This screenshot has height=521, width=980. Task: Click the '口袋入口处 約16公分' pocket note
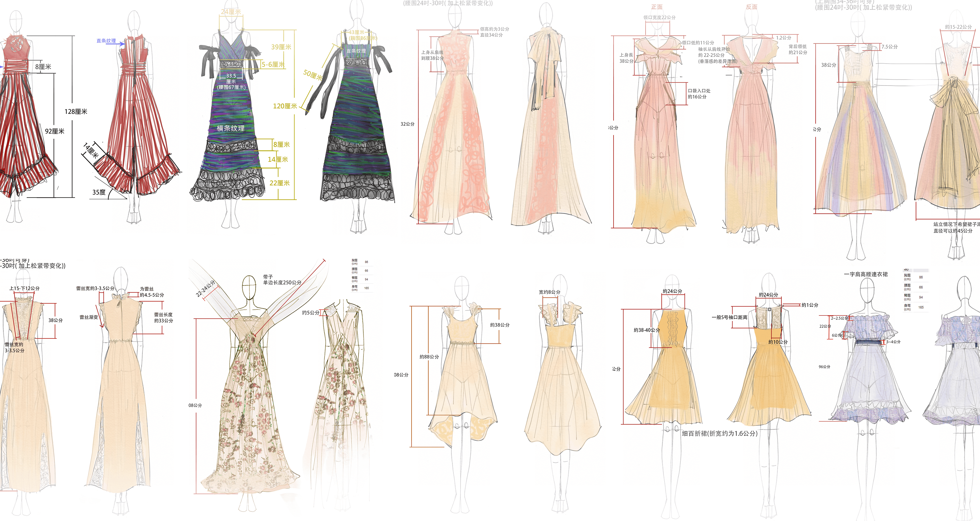pos(699,94)
